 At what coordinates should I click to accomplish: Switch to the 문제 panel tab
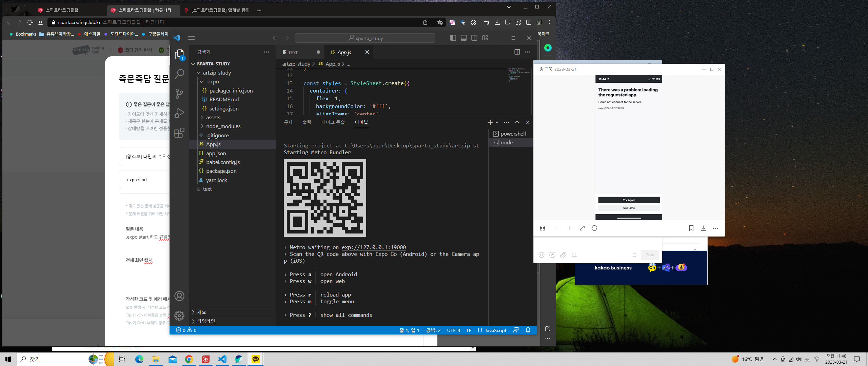(288, 122)
